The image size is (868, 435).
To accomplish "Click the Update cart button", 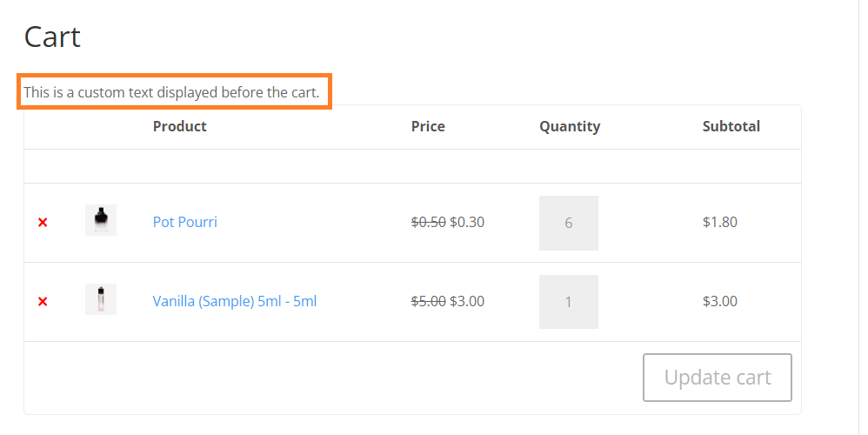I will (x=718, y=378).
